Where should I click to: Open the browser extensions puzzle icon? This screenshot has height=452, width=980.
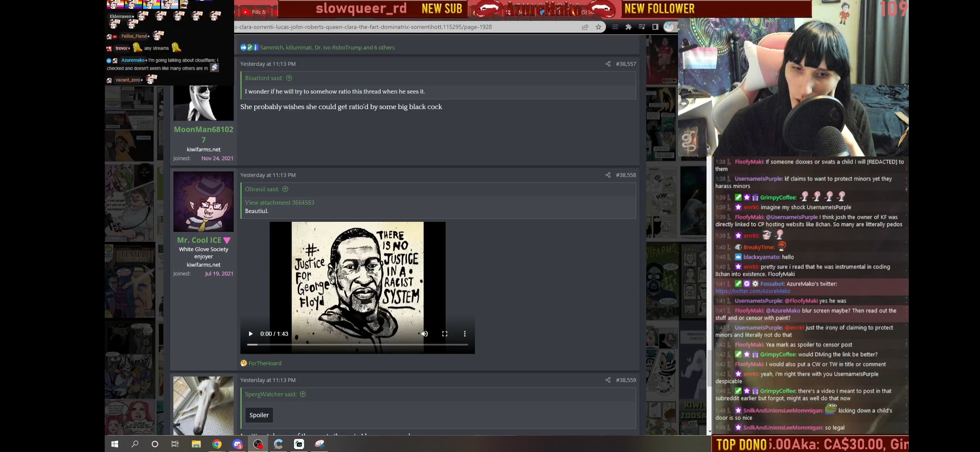(628, 27)
